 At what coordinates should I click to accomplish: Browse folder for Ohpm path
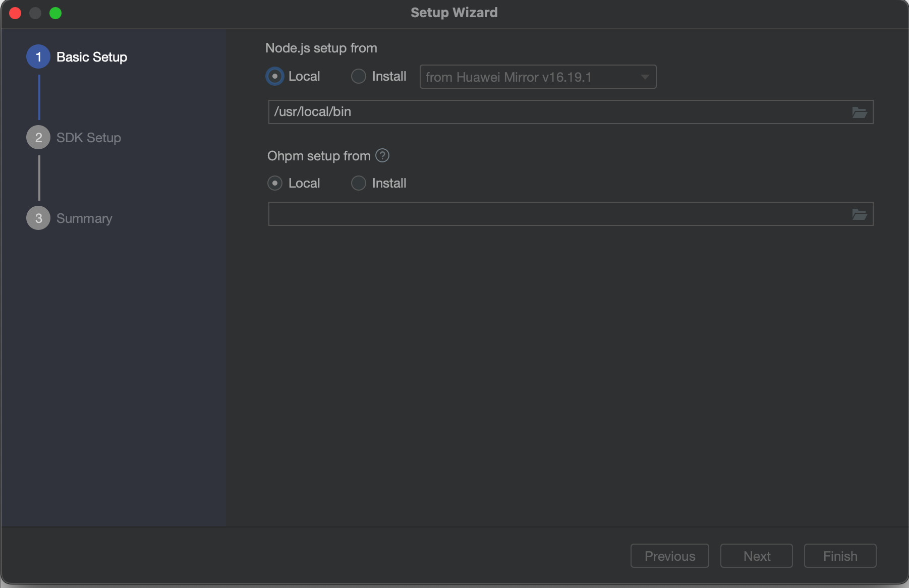click(860, 214)
